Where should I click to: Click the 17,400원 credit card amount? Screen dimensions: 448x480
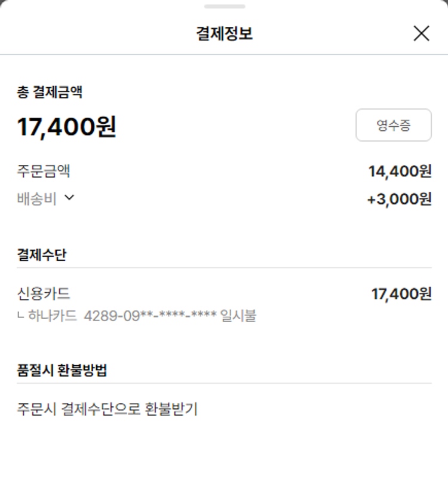click(401, 294)
